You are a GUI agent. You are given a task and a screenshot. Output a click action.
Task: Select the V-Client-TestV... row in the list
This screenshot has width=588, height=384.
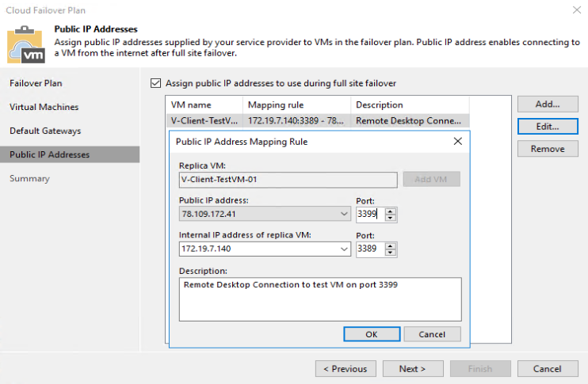click(318, 120)
